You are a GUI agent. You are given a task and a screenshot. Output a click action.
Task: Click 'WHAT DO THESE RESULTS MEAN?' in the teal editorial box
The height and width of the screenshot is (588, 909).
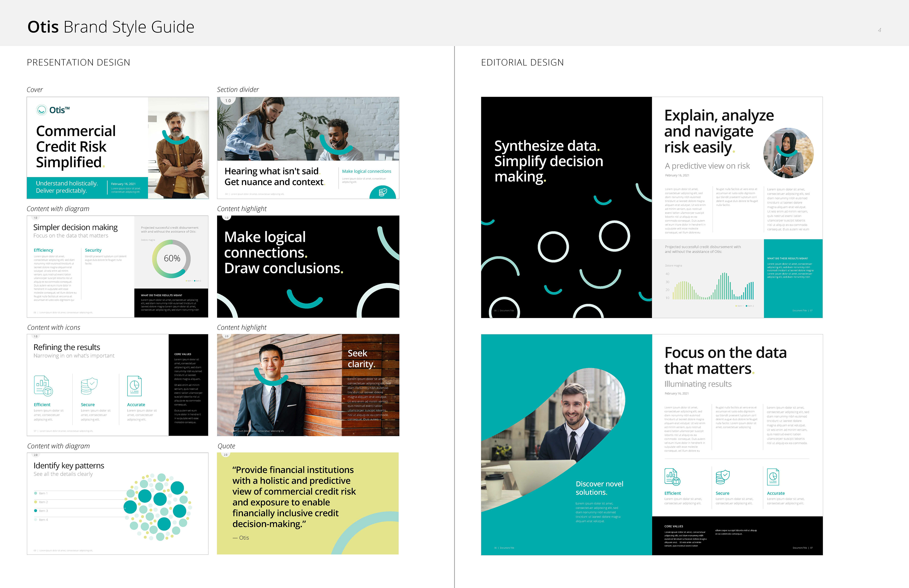point(787,258)
